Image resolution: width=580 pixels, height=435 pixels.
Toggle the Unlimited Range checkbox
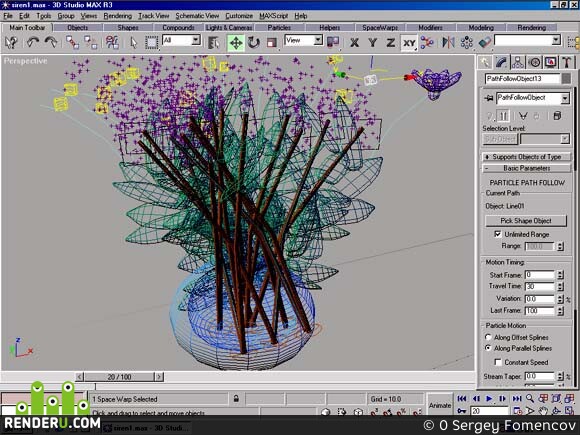coord(498,234)
